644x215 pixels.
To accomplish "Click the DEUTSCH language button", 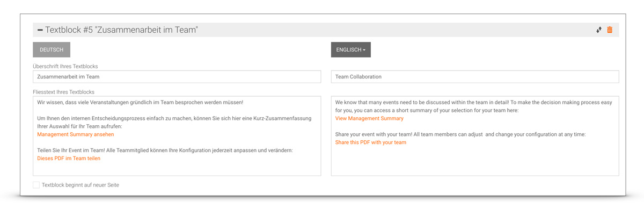I will 52,49.
